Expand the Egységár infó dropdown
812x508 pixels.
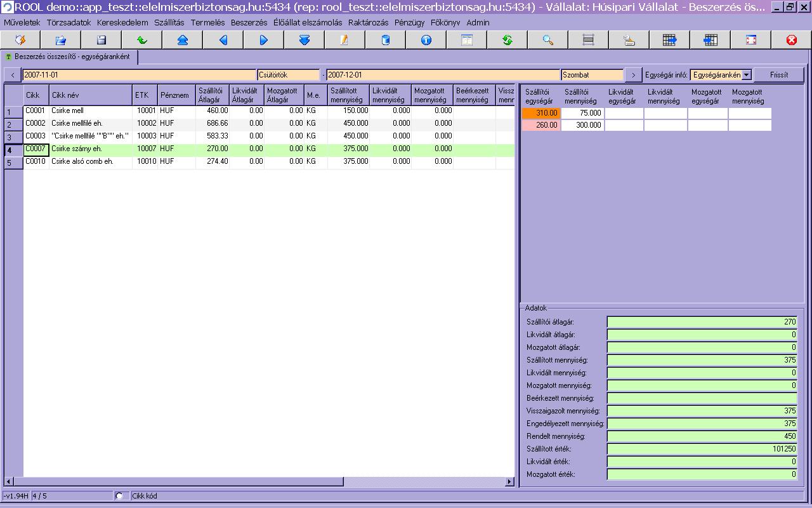(746, 75)
